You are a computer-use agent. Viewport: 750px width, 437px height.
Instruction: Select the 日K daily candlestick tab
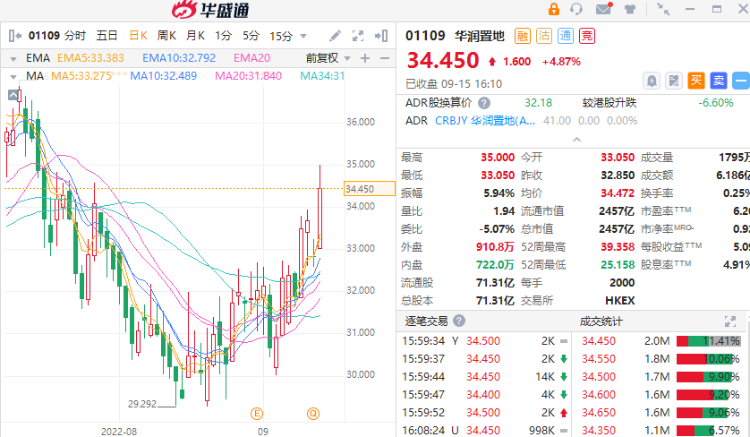tap(138, 36)
